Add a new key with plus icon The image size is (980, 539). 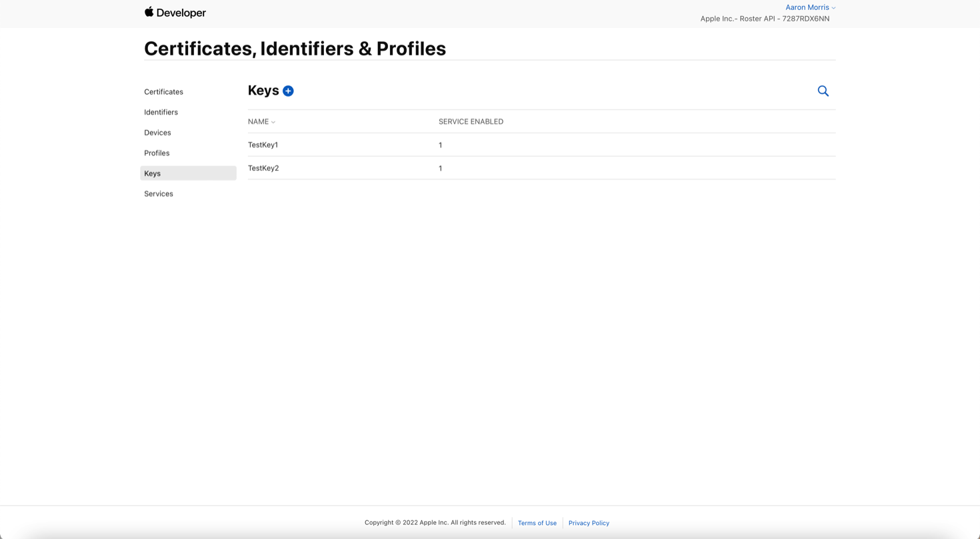pos(288,91)
